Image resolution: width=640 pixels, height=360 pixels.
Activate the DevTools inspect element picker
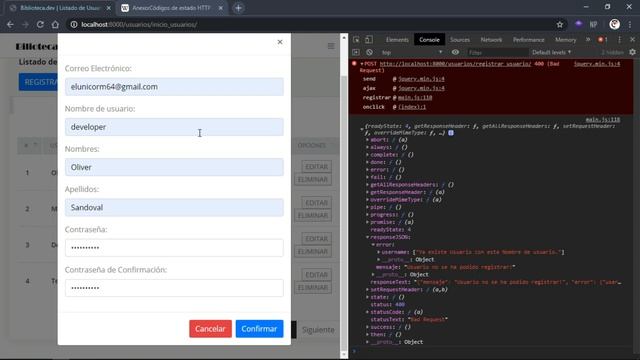(356, 40)
